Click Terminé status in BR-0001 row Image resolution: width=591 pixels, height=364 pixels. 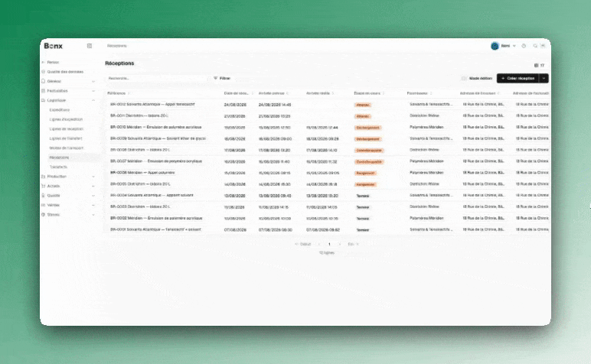[363, 230]
